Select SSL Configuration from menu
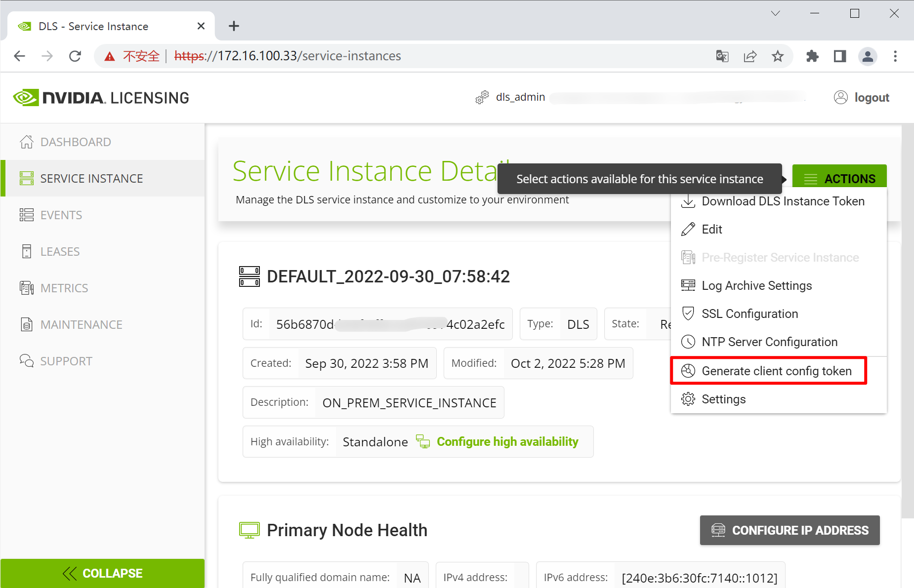 (749, 314)
